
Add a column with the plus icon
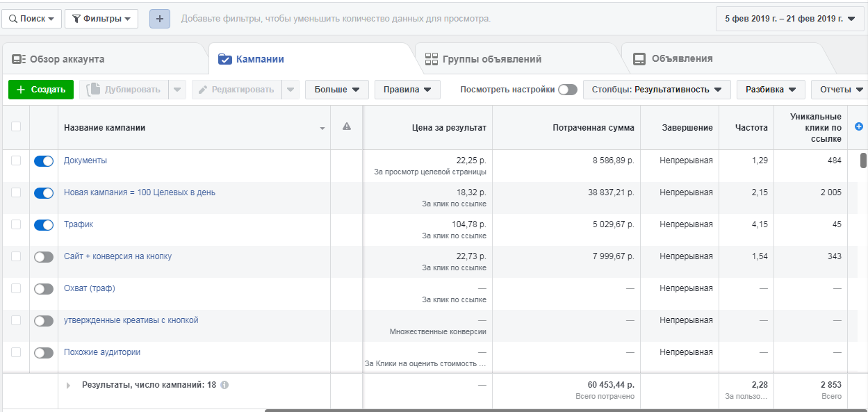858,126
